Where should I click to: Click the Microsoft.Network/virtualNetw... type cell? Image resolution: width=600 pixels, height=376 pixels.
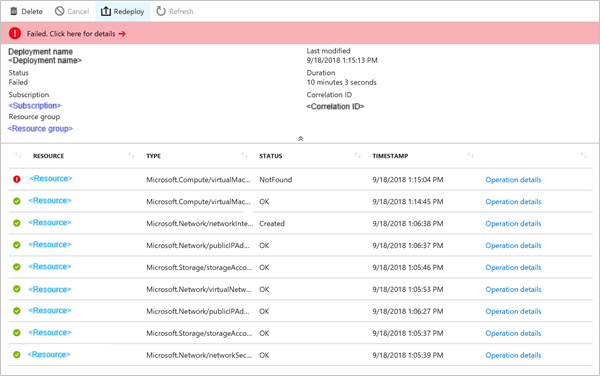(x=199, y=290)
